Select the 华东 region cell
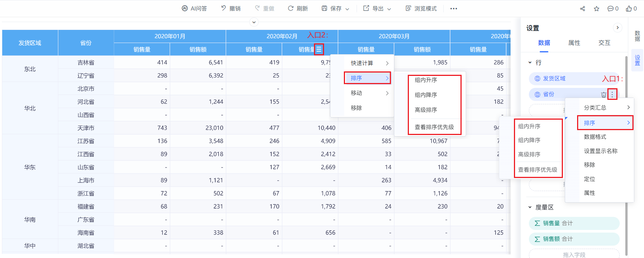Screen dimensions: 644x258 [x=30, y=167]
